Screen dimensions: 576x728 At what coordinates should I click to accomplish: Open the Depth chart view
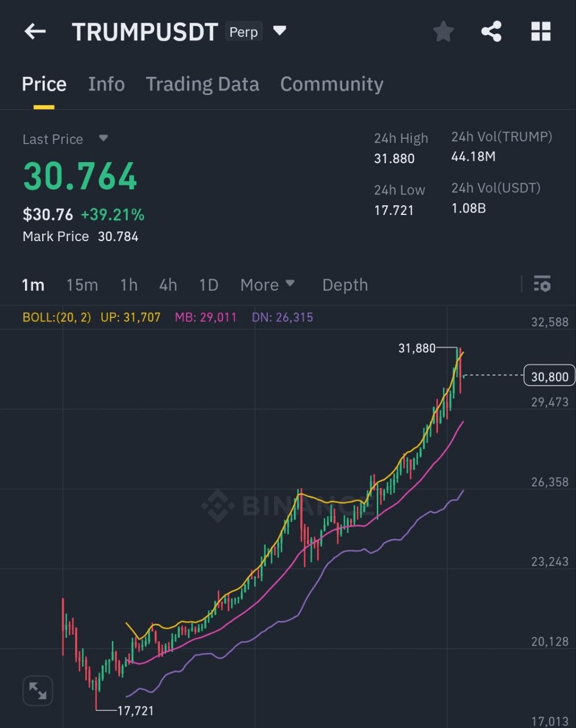coord(345,284)
